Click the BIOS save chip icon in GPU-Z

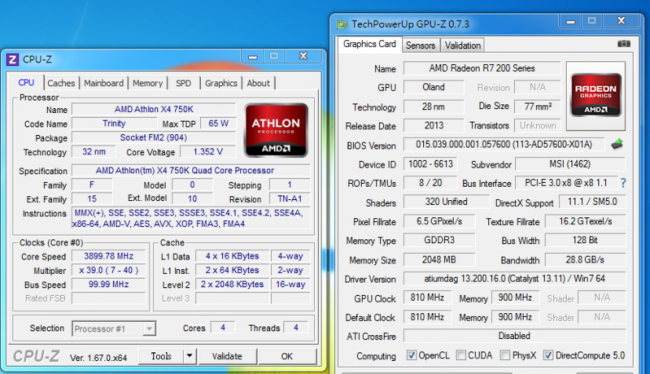coord(617,144)
